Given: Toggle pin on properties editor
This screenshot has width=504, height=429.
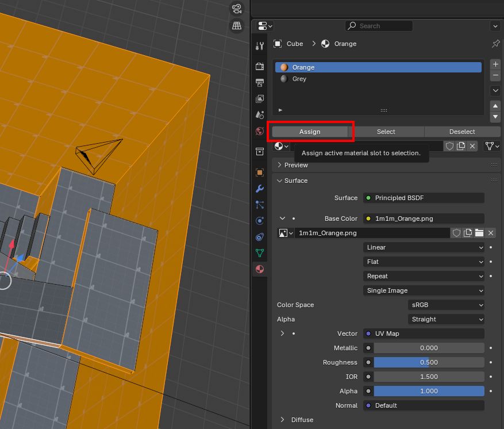Looking at the screenshot, I should pos(495,44).
